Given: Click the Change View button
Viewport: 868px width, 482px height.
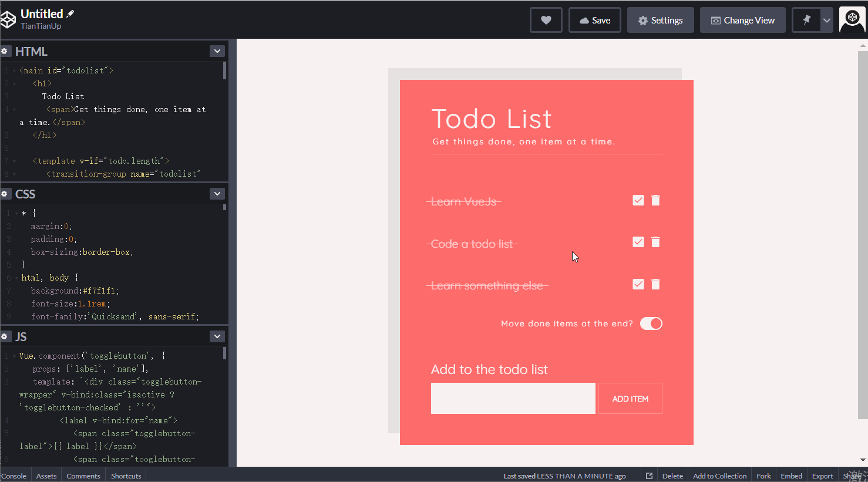Looking at the screenshot, I should coord(743,20).
